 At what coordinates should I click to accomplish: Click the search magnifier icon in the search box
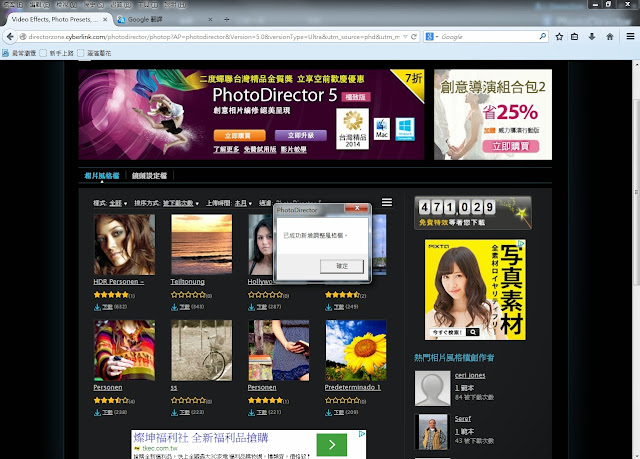tap(542, 36)
